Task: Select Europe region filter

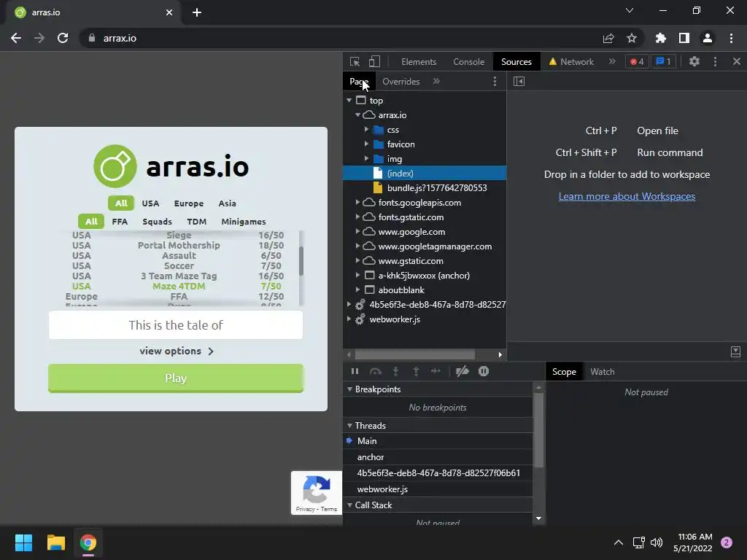Action: click(x=189, y=203)
